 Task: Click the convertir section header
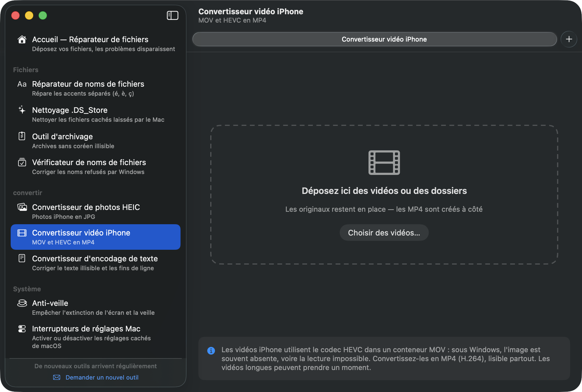tap(28, 193)
